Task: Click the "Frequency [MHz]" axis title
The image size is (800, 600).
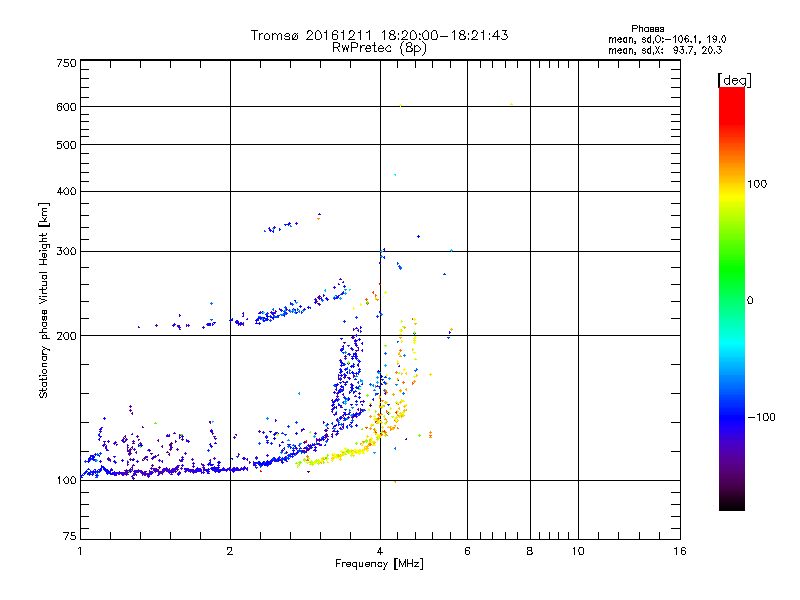Action: (379, 564)
